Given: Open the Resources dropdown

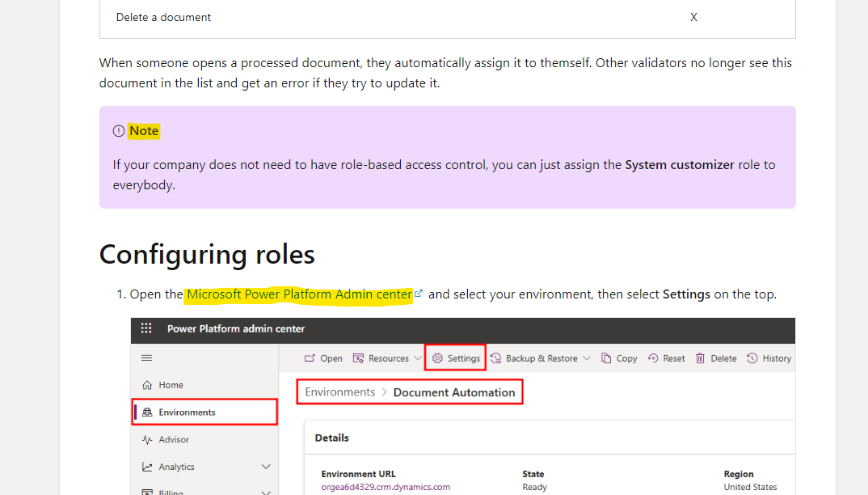Looking at the screenshot, I should (386, 357).
